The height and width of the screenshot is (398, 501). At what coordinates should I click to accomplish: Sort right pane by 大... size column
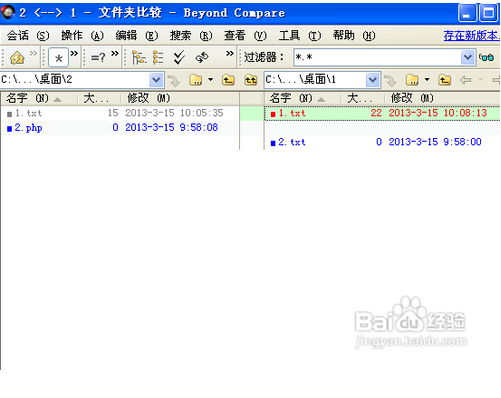coord(363,98)
